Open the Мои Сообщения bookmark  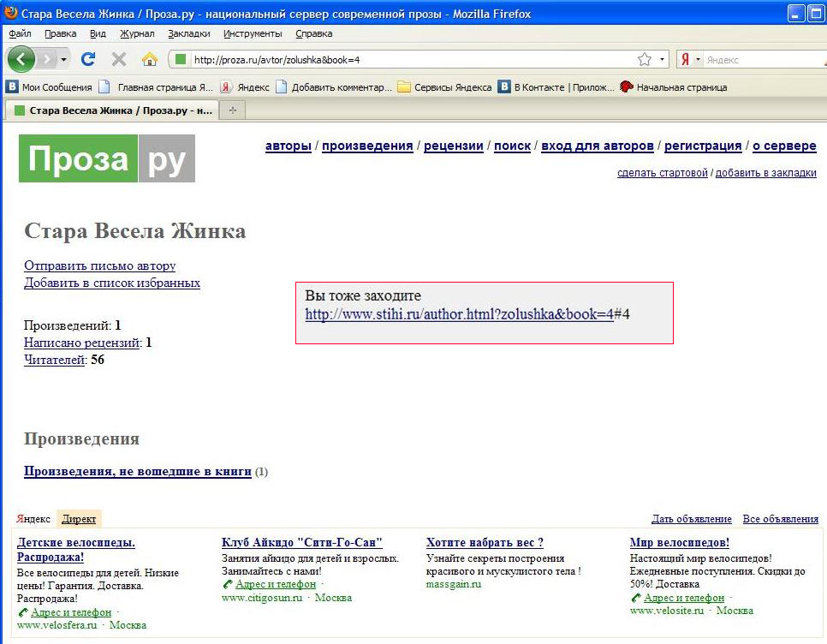pyautogui.click(x=49, y=87)
